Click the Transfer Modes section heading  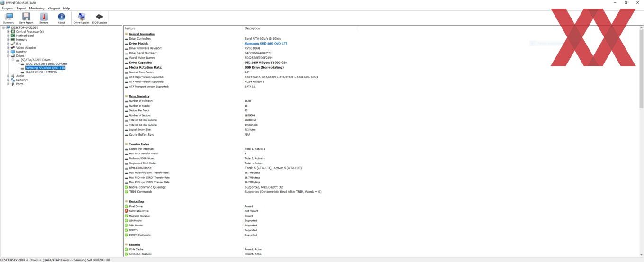pyautogui.click(x=139, y=144)
